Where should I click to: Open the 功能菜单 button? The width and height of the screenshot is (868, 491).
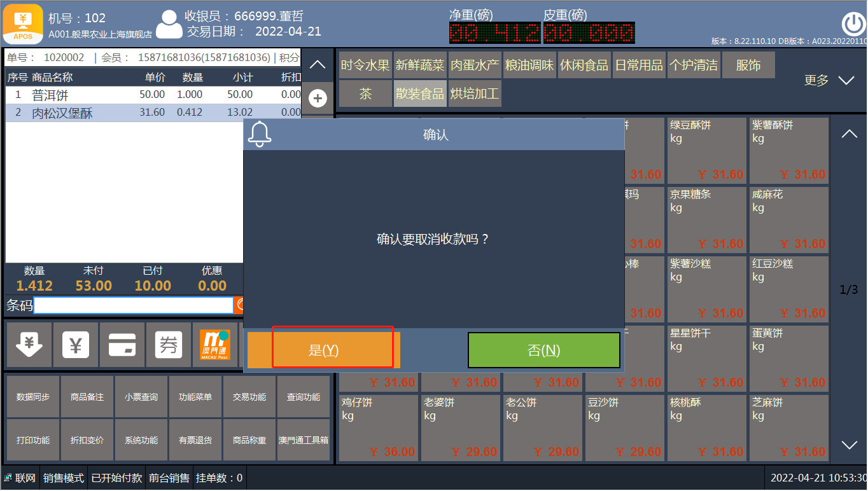tap(195, 397)
